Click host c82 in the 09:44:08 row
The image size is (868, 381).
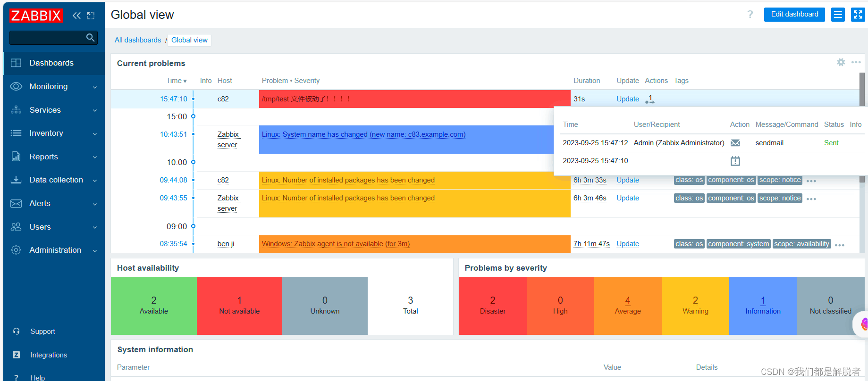click(223, 180)
